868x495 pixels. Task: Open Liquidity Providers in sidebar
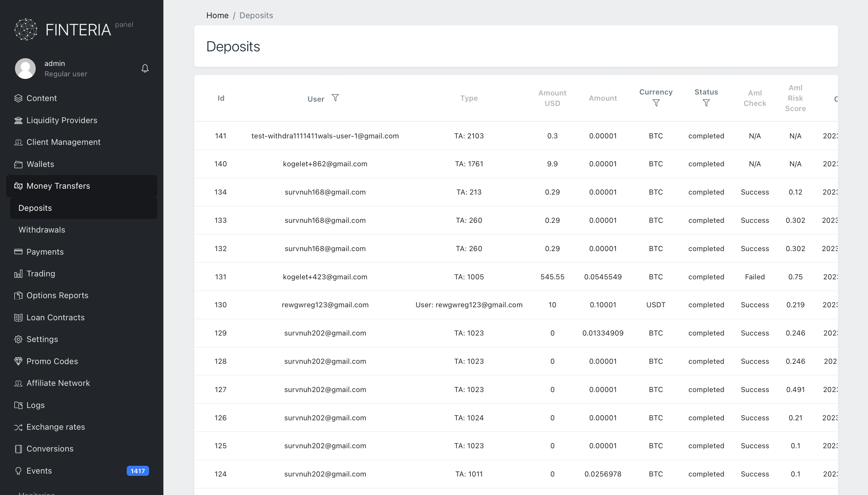pos(61,120)
